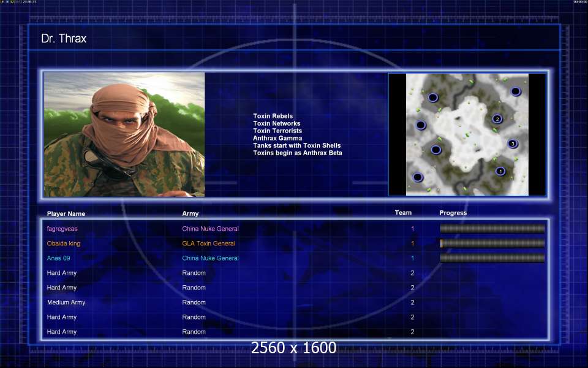This screenshot has height=368, width=588.
Task: Click the Team column header
Action: pos(403,213)
